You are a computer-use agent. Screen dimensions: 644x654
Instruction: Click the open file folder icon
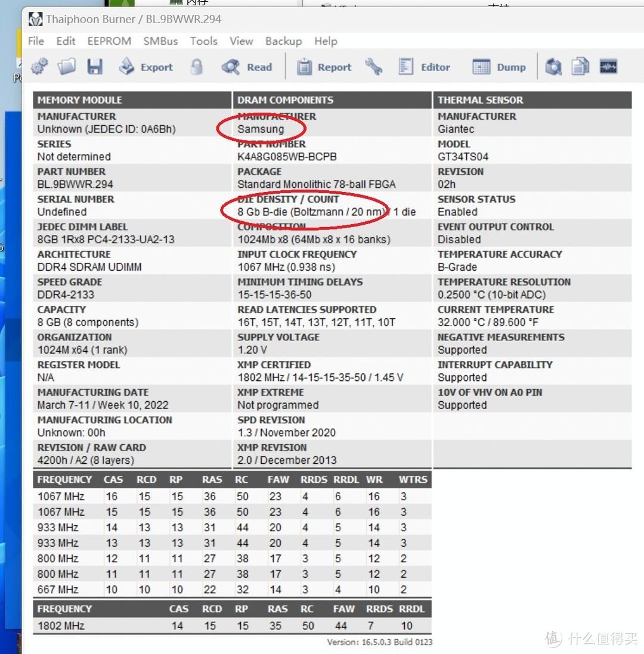click(67, 66)
